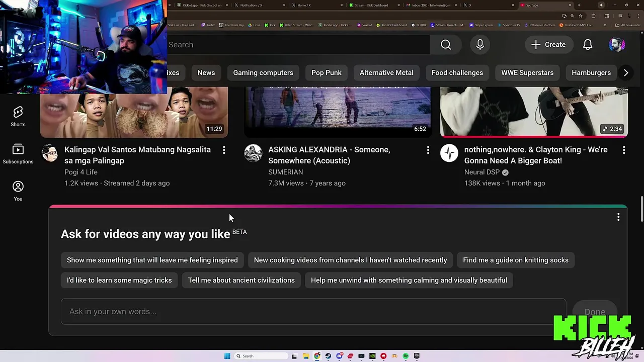
Task: Select the WWE Superstars chip
Action: tap(527, 73)
